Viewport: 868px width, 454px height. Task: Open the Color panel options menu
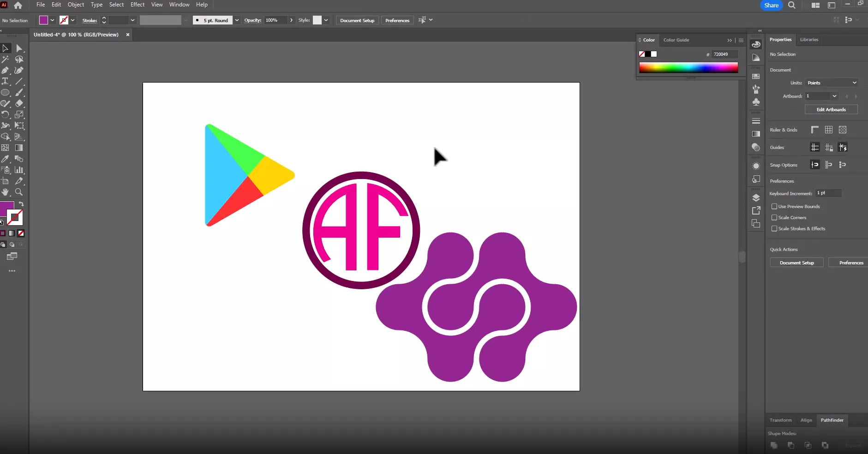(741, 40)
